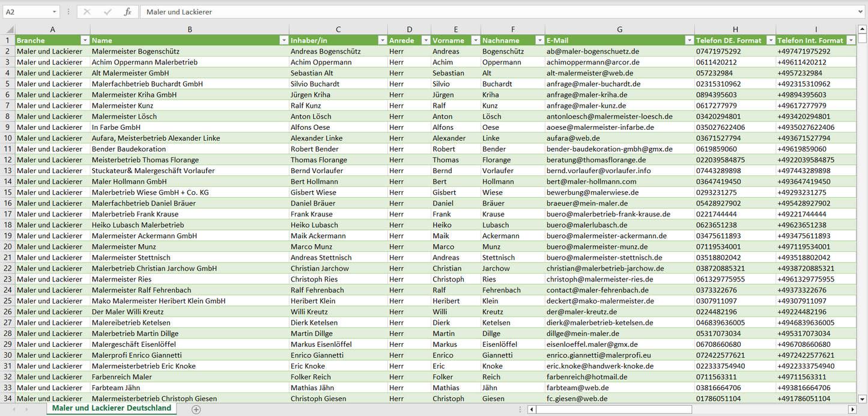
Task: Click the horizontal scrollbar right arrow
Action: [x=851, y=409]
